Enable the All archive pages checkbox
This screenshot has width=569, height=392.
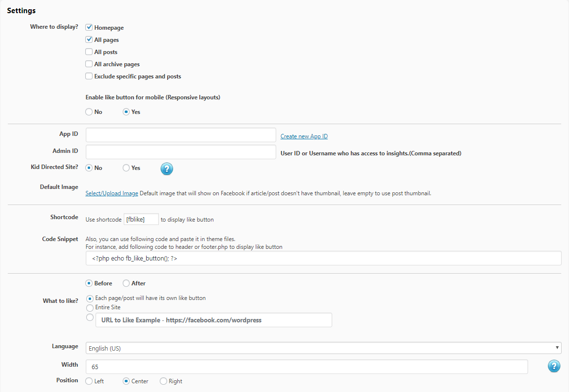pyautogui.click(x=89, y=64)
